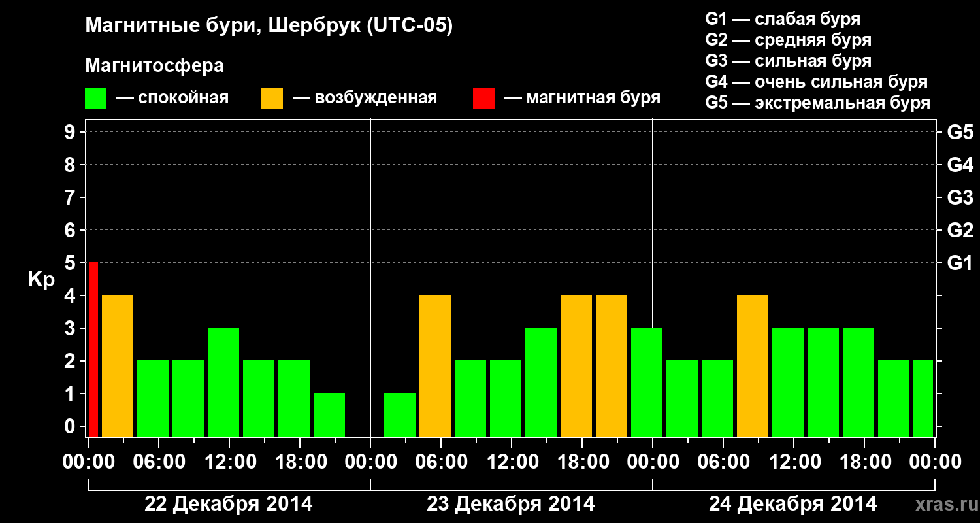Click the green Kp 3 bar on 22 December

[x=223, y=382]
